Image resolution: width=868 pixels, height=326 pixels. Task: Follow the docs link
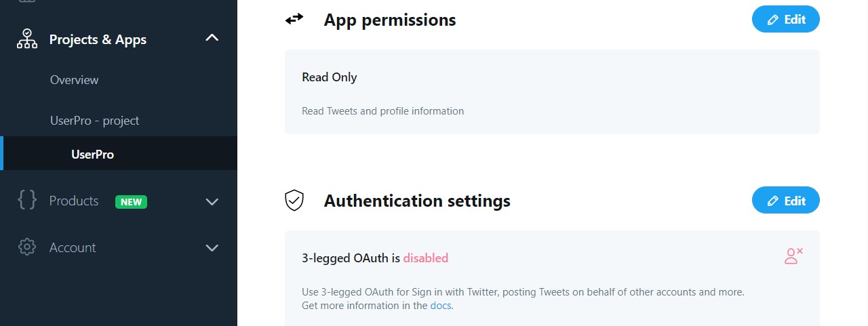tap(440, 306)
